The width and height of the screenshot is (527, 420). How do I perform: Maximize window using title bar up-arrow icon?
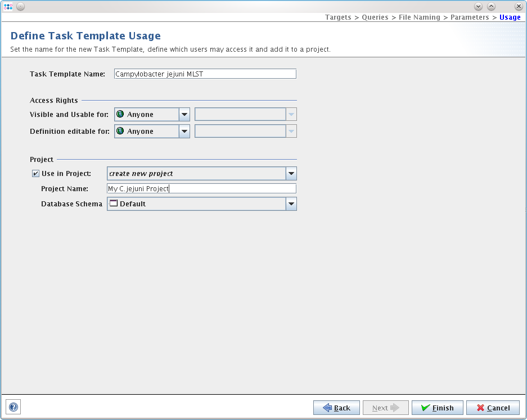pyautogui.click(x=491, y=6)
